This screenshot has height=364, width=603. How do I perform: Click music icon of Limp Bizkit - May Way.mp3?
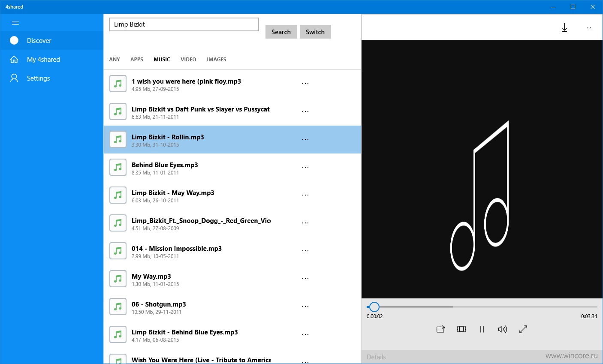tap(118, 195)
